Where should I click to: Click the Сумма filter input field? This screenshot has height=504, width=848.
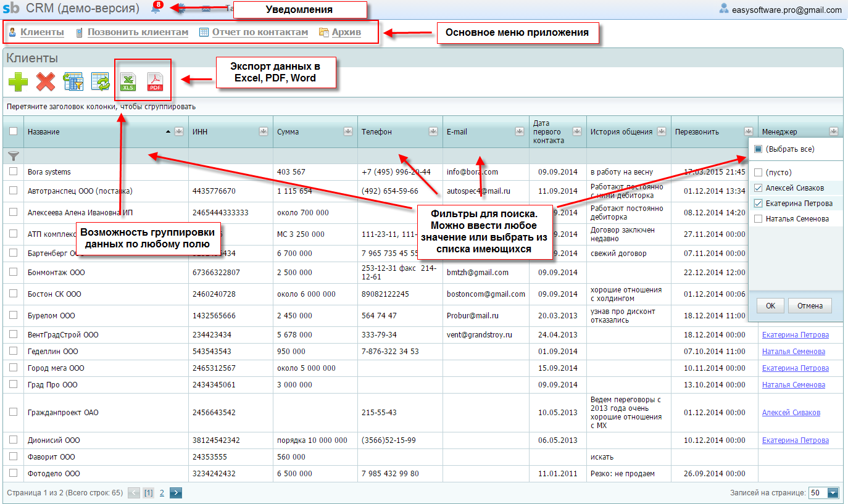pyautogui.click(x=315, y=156)
